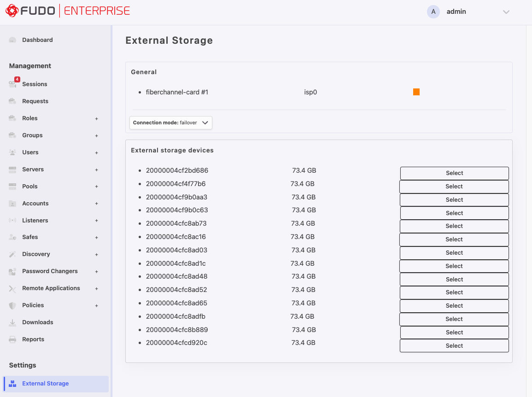Open the Sessions icon with notification badge
The width and height of the screenshot is (532, 397).
click(13, 83)
